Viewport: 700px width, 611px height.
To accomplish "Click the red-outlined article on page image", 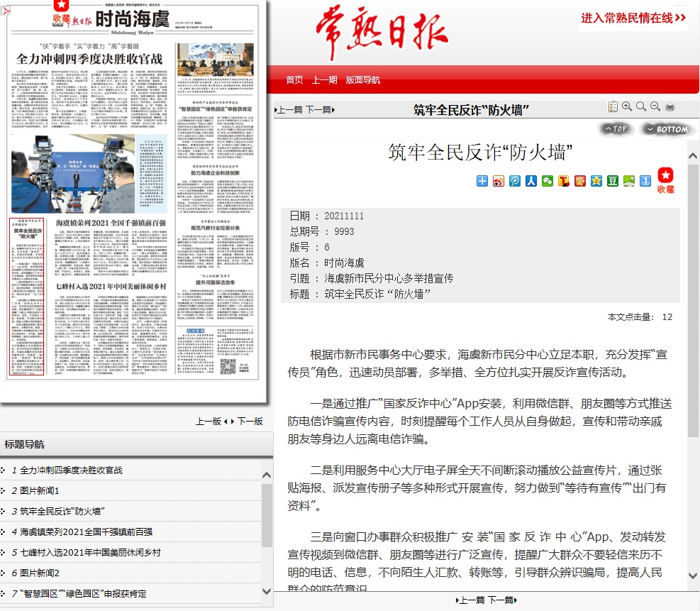I will coord(27,297).
